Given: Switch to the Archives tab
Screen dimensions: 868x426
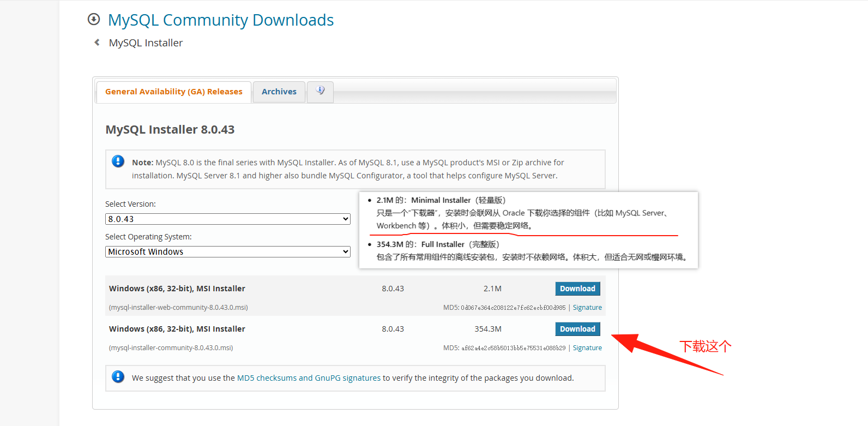Looking at the screenshot, I should pos(279,92).
